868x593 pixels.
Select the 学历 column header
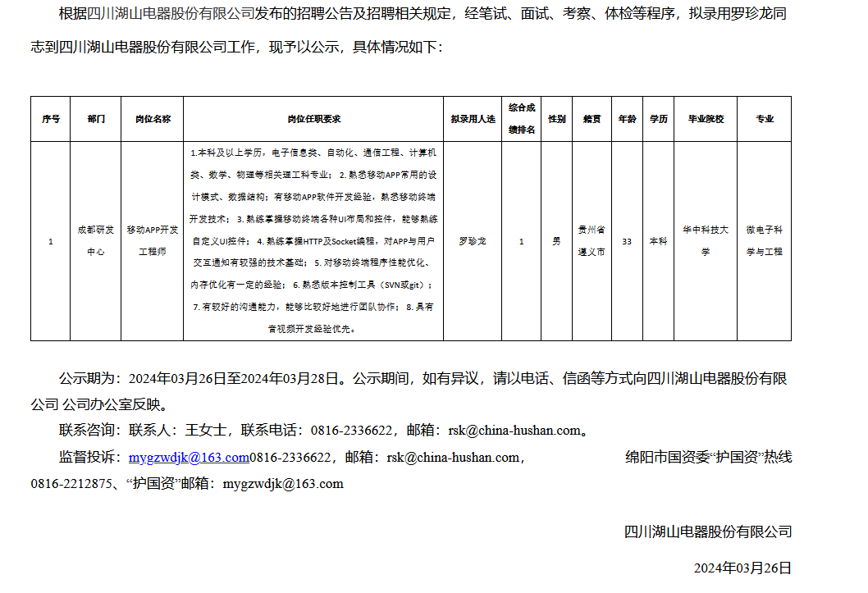tap(658, 119)
